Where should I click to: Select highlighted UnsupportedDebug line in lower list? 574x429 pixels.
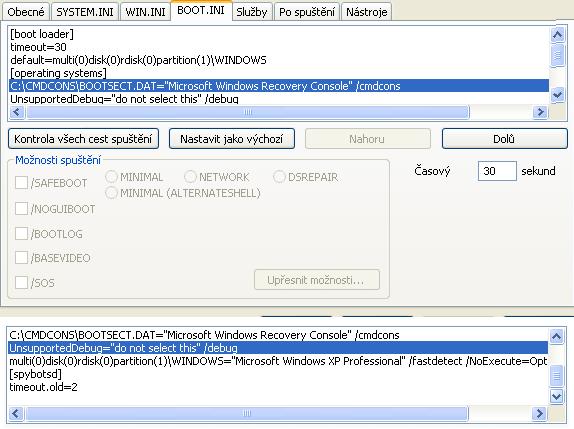click(278, 348)
